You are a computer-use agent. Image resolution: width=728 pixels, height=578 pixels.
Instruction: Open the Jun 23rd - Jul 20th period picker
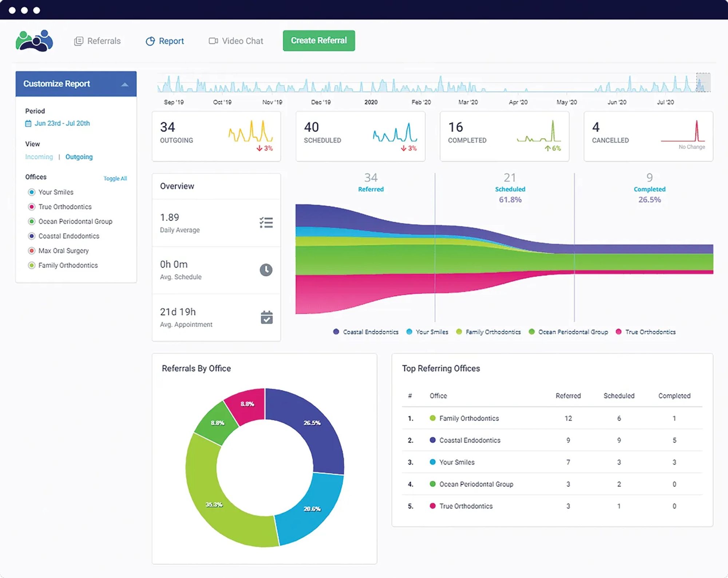pos(62,123)
